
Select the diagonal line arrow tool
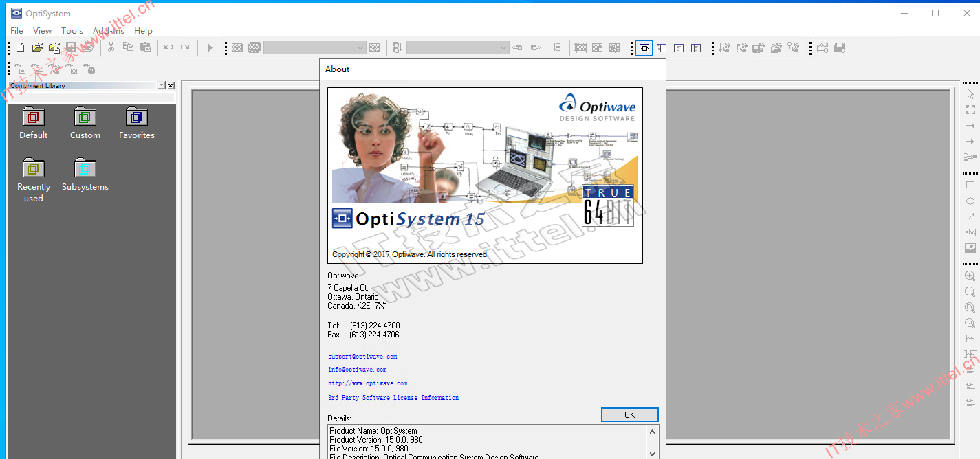click(970, 216)
